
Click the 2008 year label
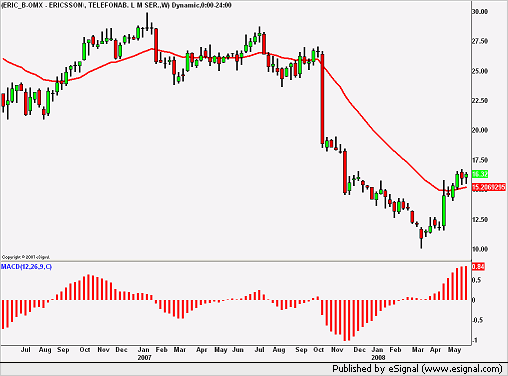point(378,358)
